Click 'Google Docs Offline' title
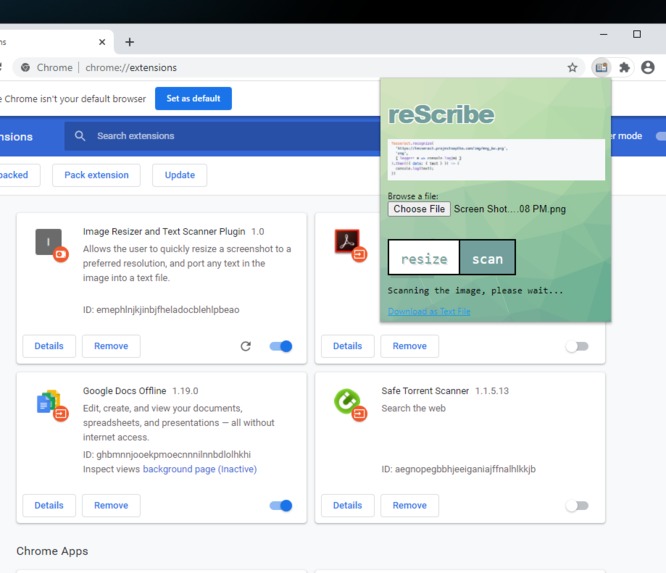 (124, 391)
